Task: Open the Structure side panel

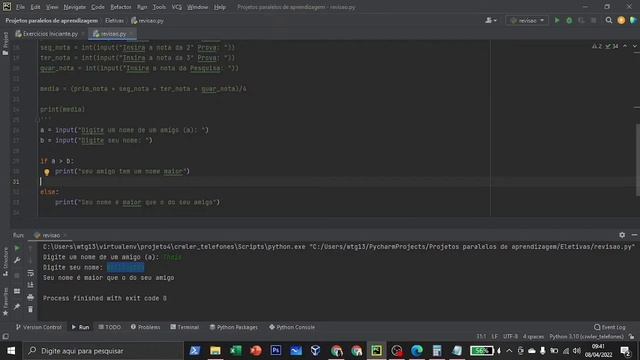Action: [x=5, y=261]
